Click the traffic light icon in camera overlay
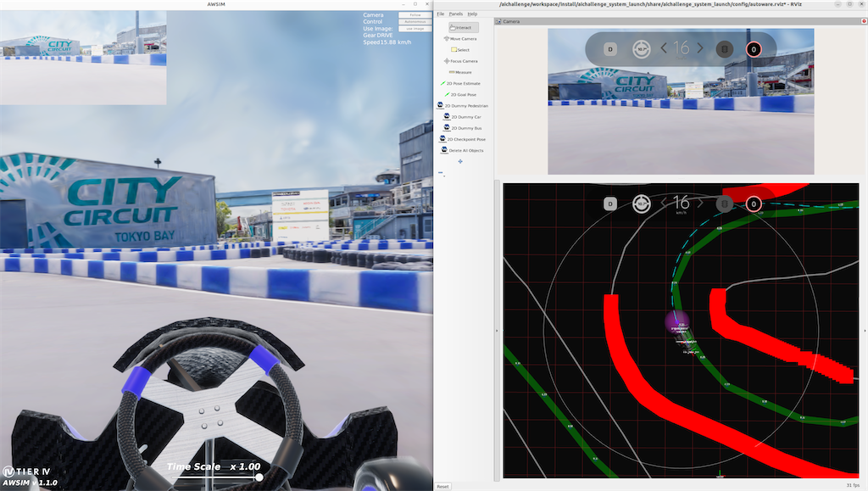Image resolution: width=868 pixels, height=491 pixels. pyautogui.click(x=725, y=49)
